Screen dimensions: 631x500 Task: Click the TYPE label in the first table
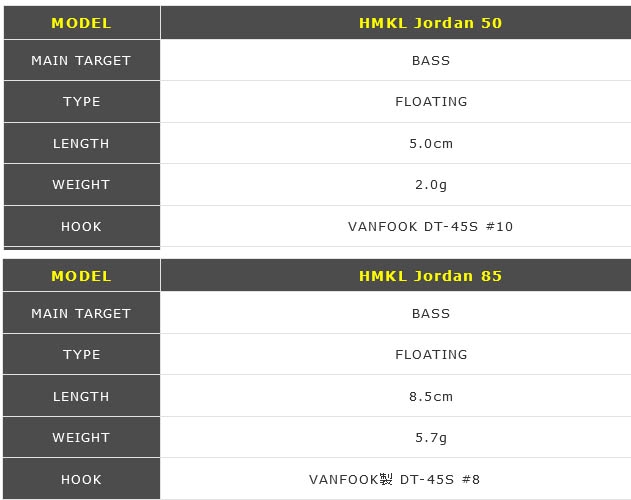(x=82, y=101)
